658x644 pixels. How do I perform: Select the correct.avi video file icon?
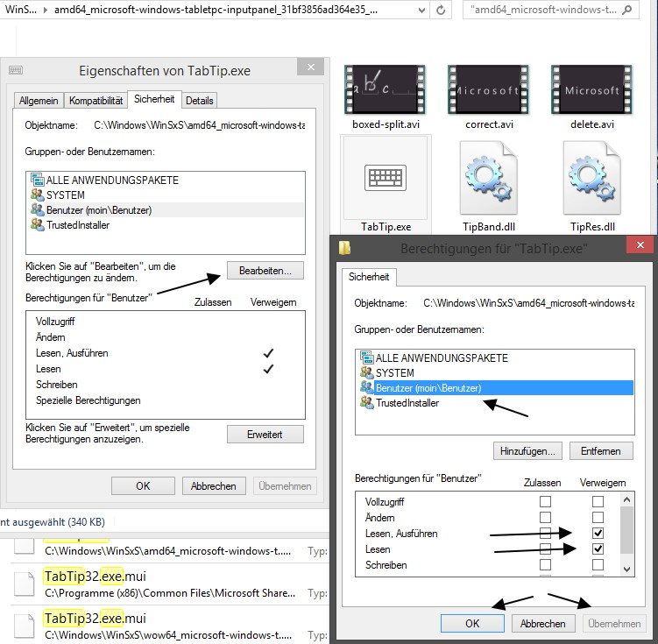[x=489, y=89]
